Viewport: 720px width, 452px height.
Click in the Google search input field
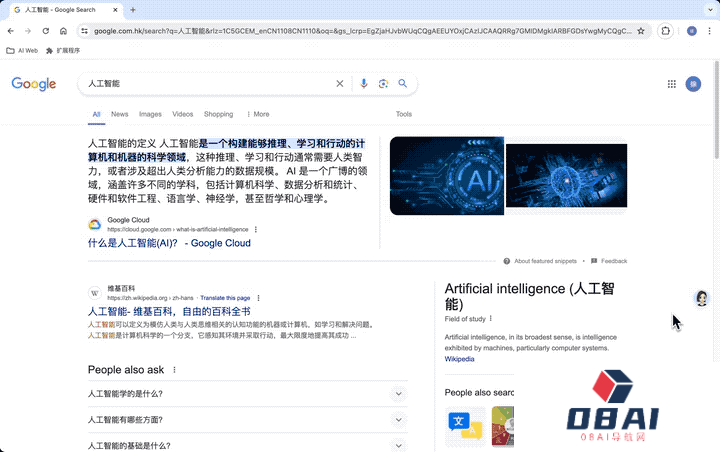tap(205, 84)
